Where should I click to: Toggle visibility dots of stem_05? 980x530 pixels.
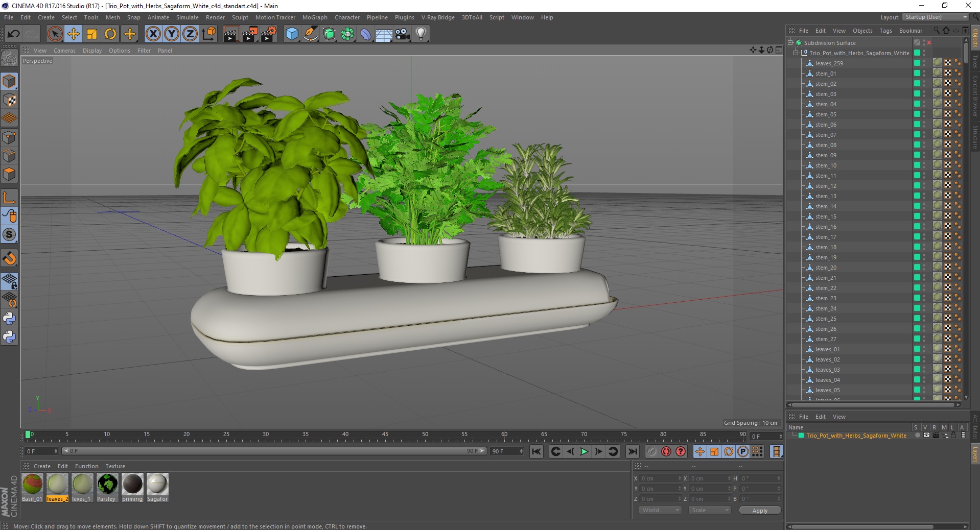pos(924,114)
